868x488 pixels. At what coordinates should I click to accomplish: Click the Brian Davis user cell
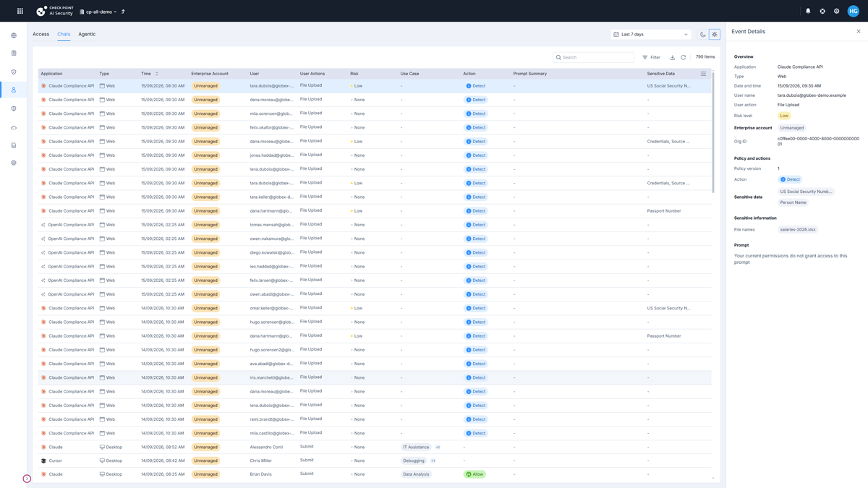coord(261,474)
